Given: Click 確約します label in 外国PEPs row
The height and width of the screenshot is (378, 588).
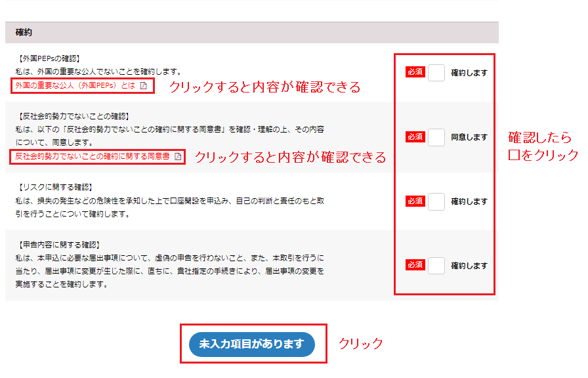Looking at the screenshot, I should click(x=469, y=73).
